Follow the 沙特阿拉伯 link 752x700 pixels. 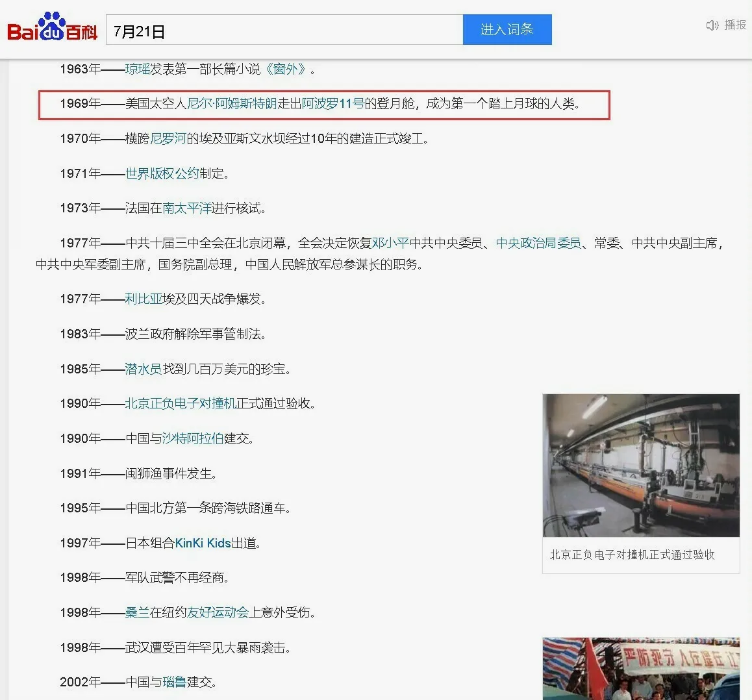[193, 439]
